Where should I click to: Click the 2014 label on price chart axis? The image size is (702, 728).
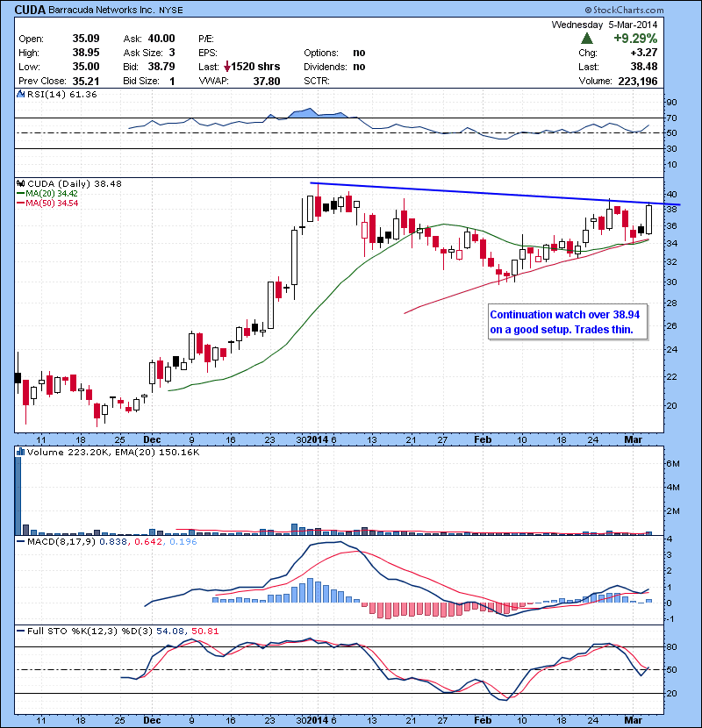[x=318, y=439]
